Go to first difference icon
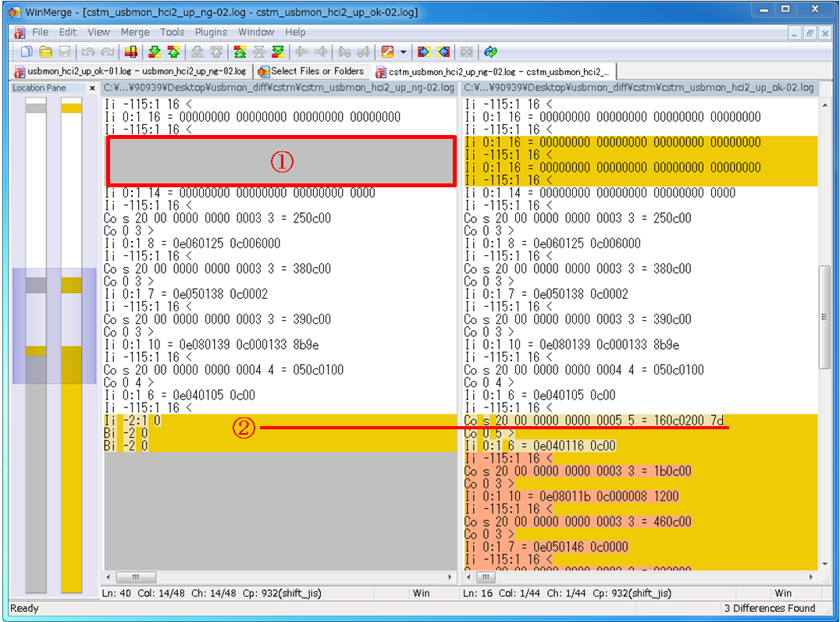The width and height of the screenshot is (840, 622). (x=240, y=52)
